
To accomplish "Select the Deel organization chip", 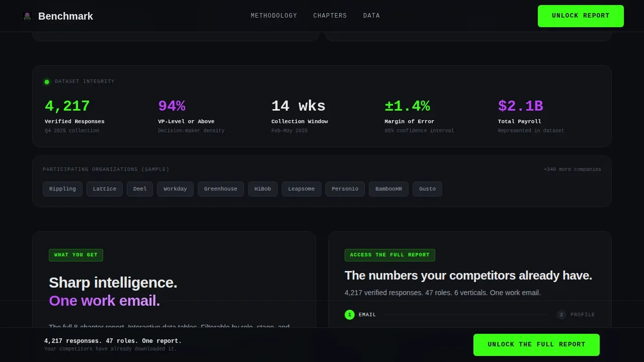I will (x=140, y=189).
